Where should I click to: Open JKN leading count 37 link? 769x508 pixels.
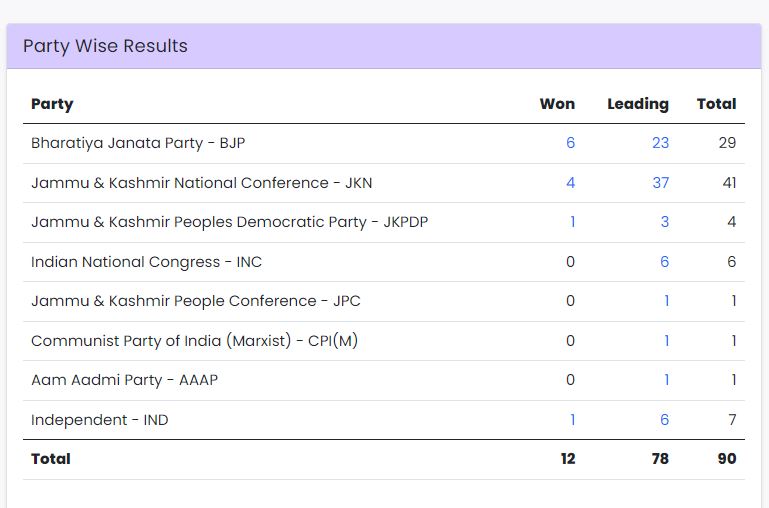tap(660, 183)
